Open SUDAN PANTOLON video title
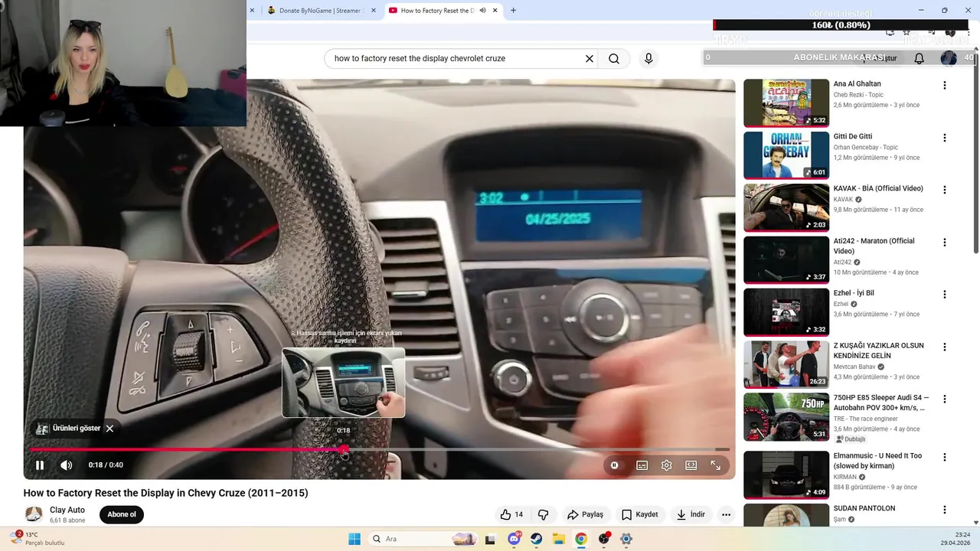980x551 pixels. point(864,508)
